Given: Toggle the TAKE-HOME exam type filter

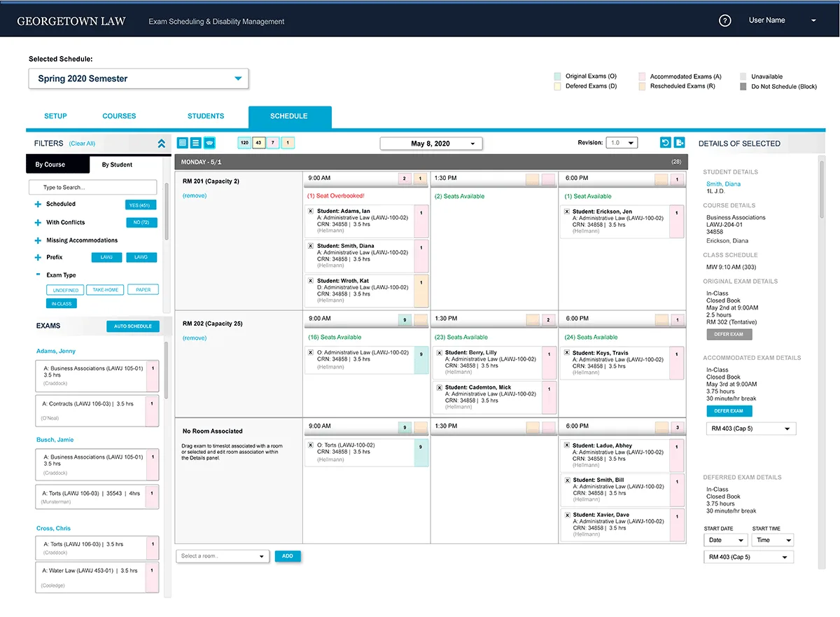Looking at the screenshot, I should [104, 290].
